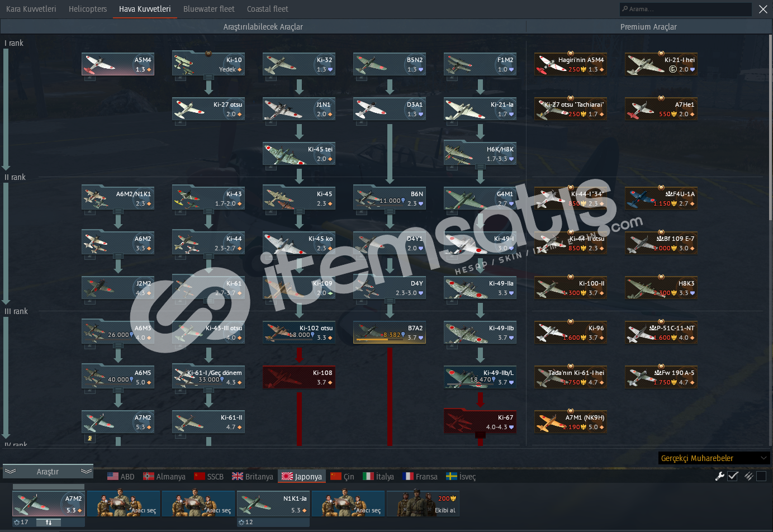Click in the Arama search field

[x=685, y=9]
